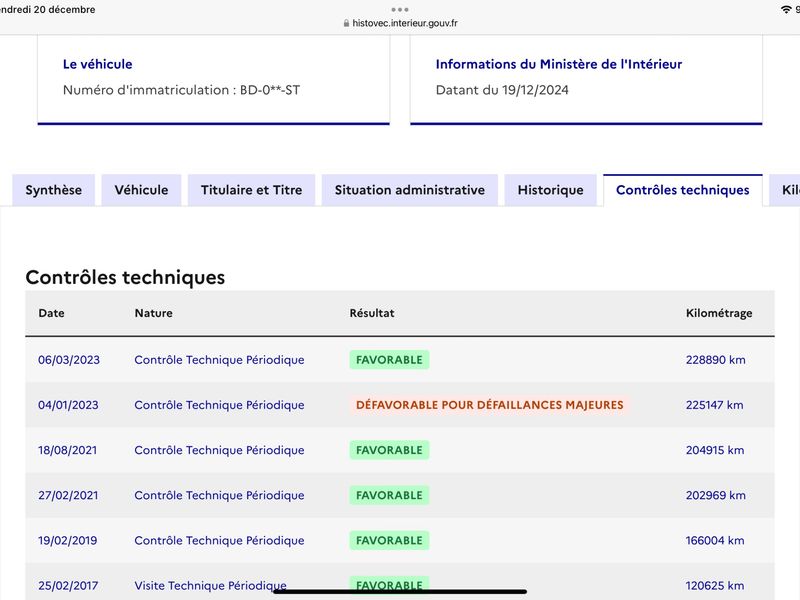Tap the bottom home indicator bar

pos(400,592)
